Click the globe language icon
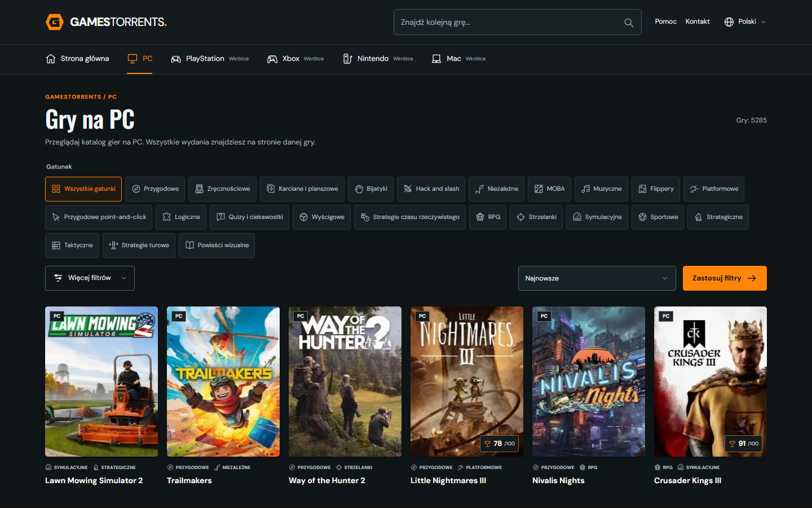This screenshot has height=508, width=812. (729, 22)
